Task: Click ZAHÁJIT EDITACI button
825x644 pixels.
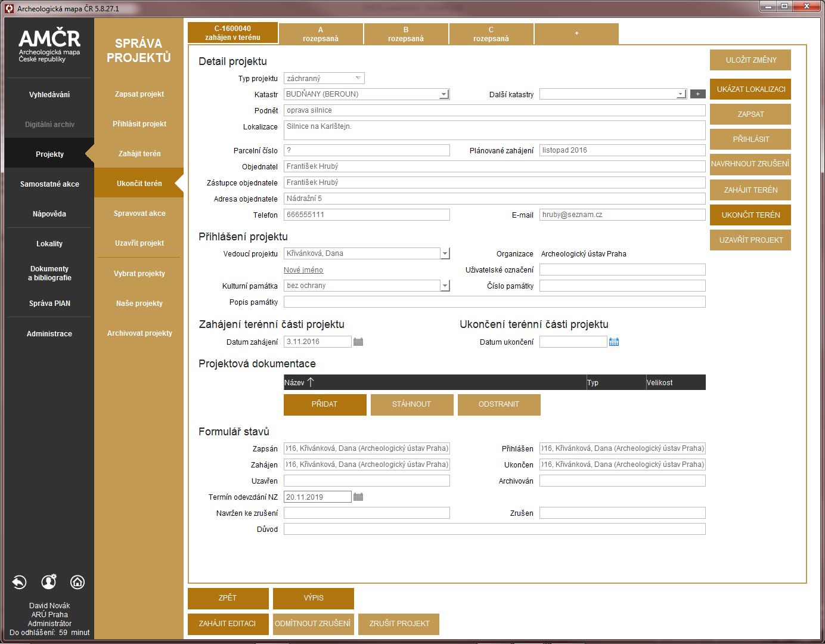Action: coord(228,624)
